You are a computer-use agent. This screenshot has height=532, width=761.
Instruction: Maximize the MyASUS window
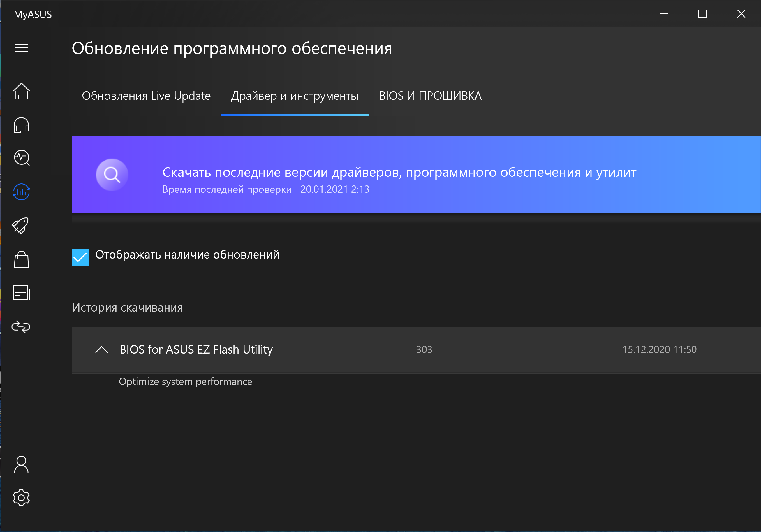point(702,14)
